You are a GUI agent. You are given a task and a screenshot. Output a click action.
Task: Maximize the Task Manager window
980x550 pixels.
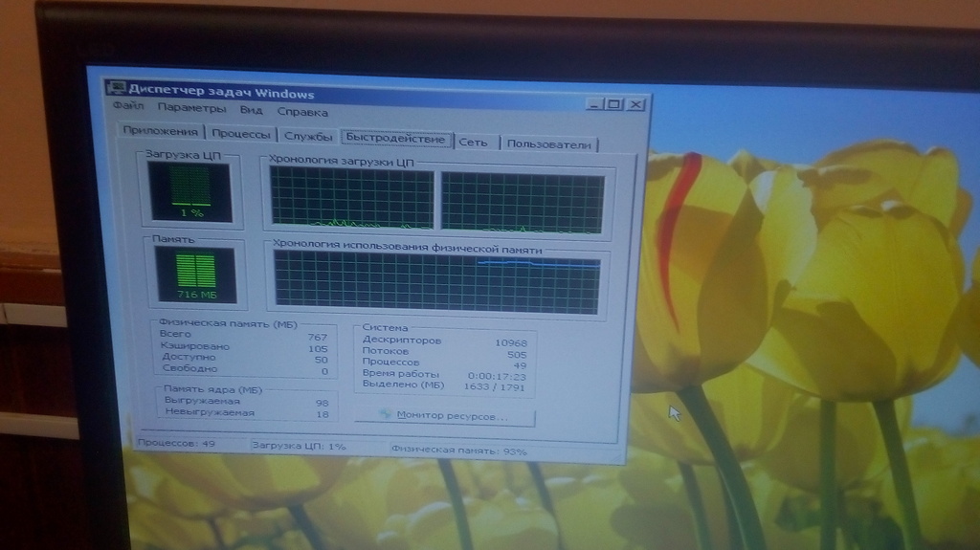pyautogui.click(x=615, y=103)
